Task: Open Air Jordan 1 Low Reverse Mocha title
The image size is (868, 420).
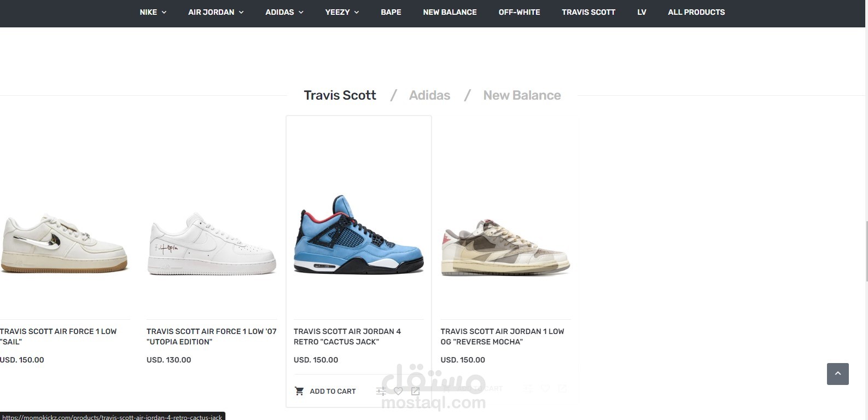Action: (x=502, y=336)
